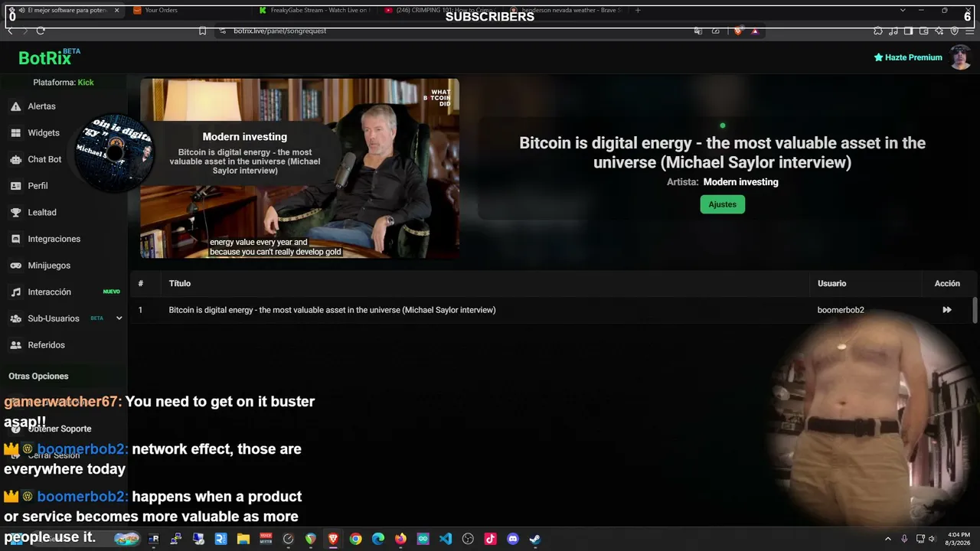This screenshot has height=551, width=980.
Task: Click the Interacción music note icon
Action: [15, 292]
